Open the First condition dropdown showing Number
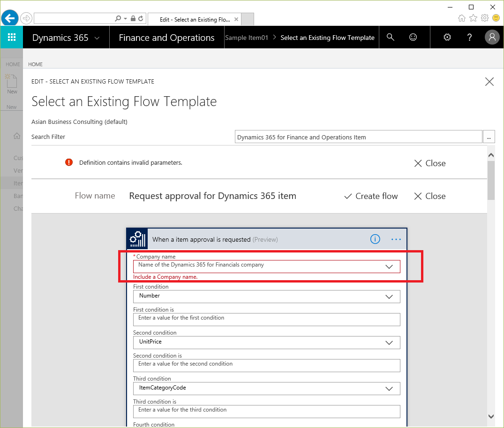Image resolution: width=504 pixels, height=428 pixels. [266, 297]
